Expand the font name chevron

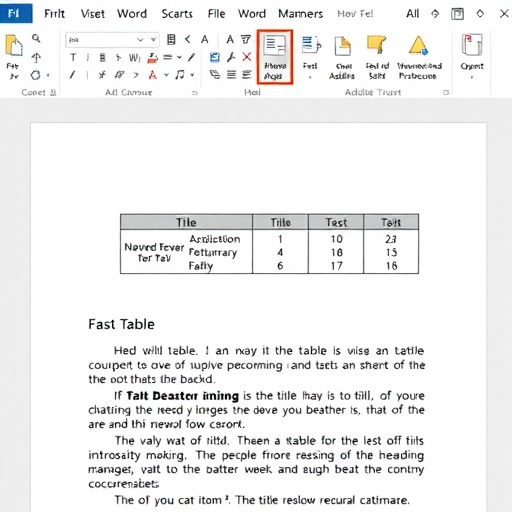(x=140, y=40)
